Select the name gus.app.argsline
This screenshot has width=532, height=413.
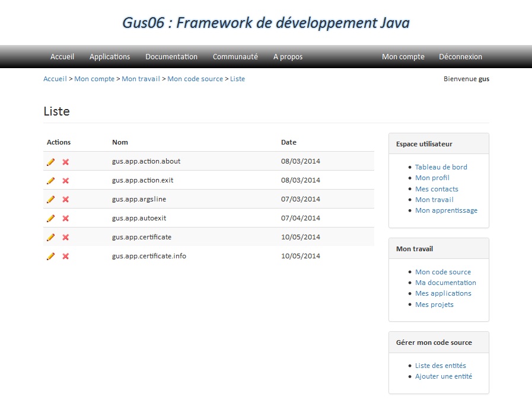[139, 199]
